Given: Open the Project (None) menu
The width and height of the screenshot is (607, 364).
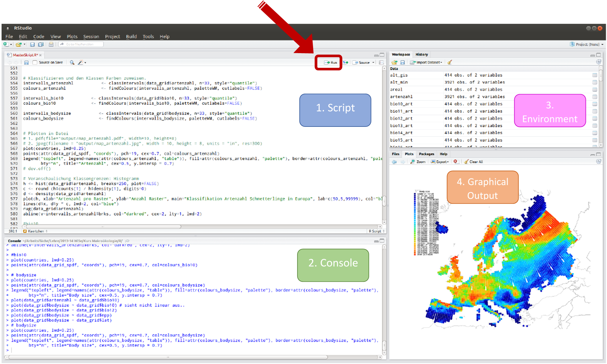Looking at the screenshot, I should pyautogui.click(x=587, y=44).
